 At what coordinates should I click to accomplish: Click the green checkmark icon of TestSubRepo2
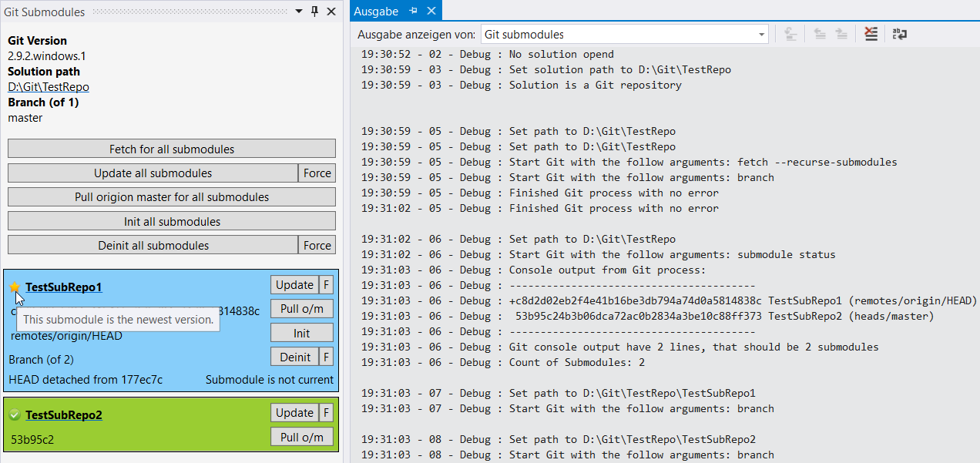coord(15,414)
